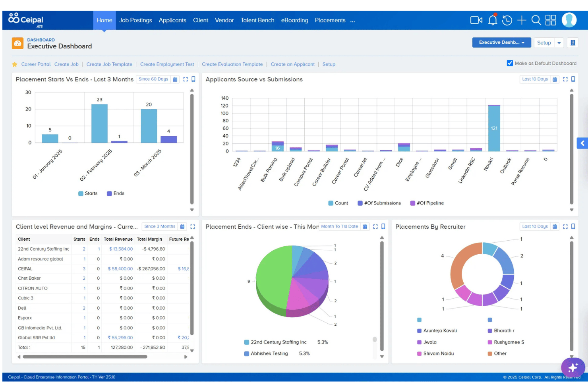This screenshot has width=588, height=392.
Task: Click the Create Evaluation Template link
Action: (232, 64)
